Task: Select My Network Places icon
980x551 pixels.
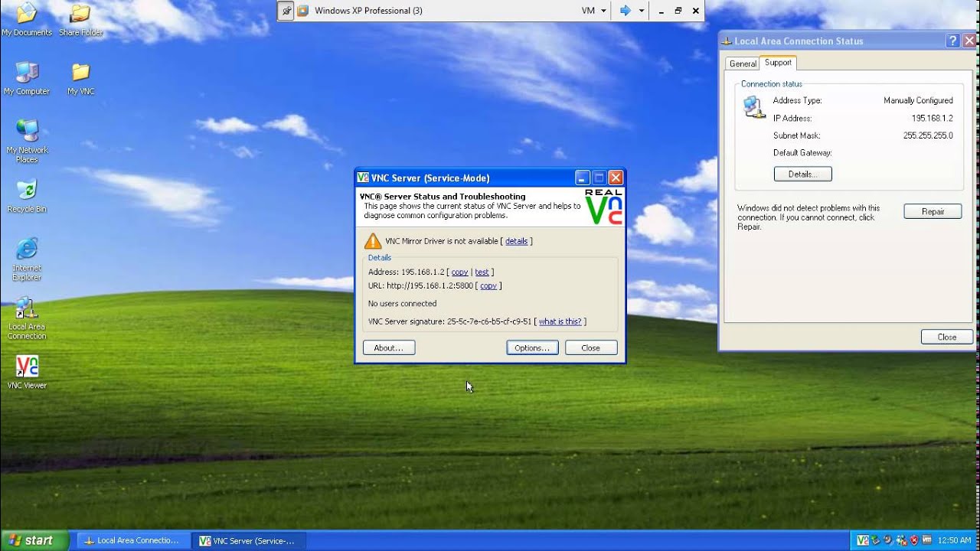Action: 27,142
